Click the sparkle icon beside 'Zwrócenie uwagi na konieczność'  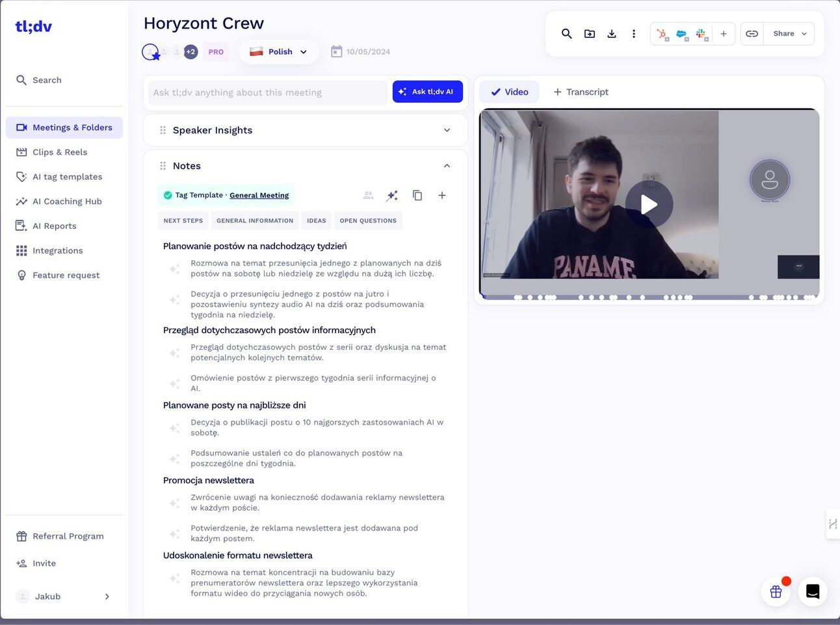174,503
